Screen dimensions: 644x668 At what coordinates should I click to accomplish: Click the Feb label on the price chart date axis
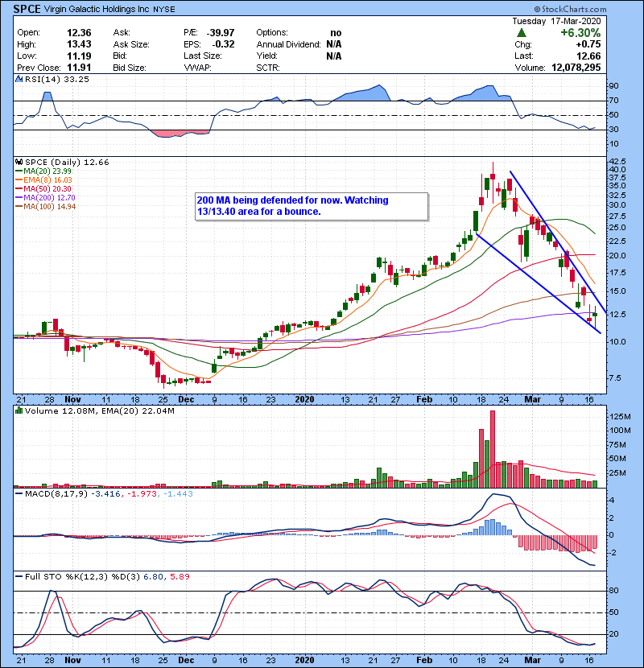424,400
